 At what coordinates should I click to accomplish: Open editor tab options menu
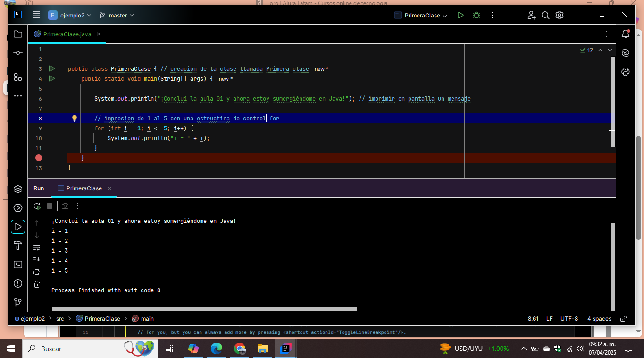[x=607, y=34]
